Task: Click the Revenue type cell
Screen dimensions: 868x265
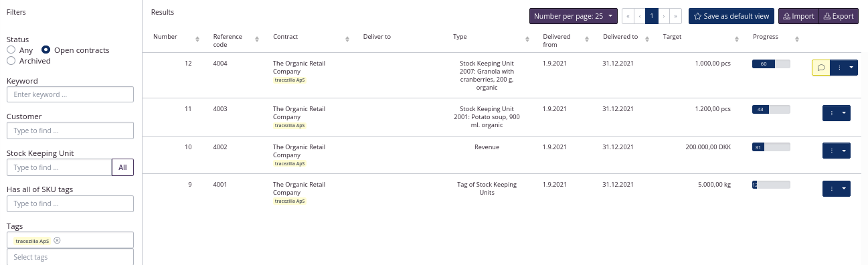Action: coord(487,147)
